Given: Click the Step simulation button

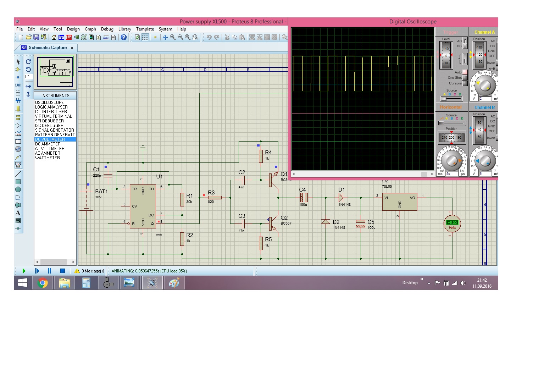Looking at the screenshot, I should 37,271.
